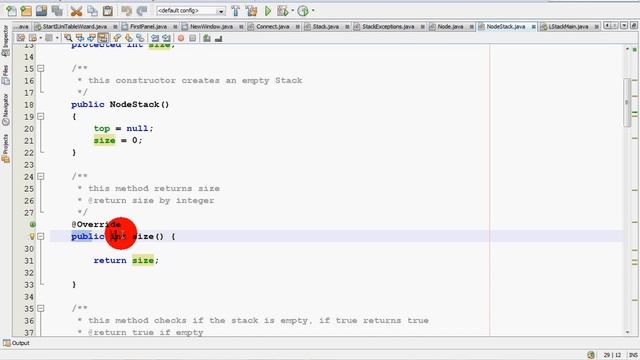
Task: Click the Profile Project clock icon
Action: (x=303, y=11)
